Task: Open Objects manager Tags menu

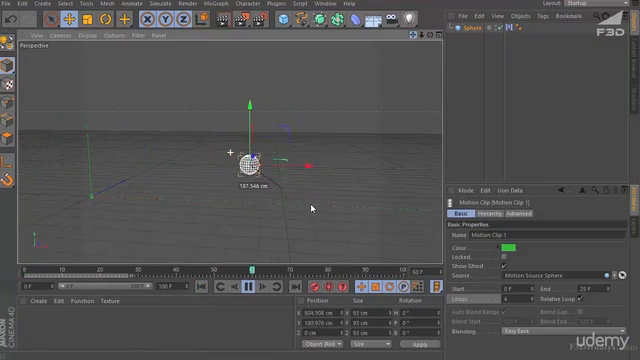Action: tap(543, 16)
